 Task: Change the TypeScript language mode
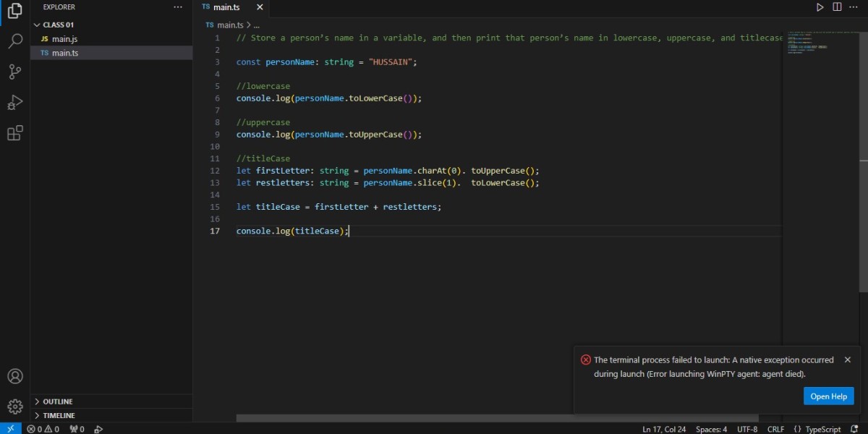(x=817, y=428)
